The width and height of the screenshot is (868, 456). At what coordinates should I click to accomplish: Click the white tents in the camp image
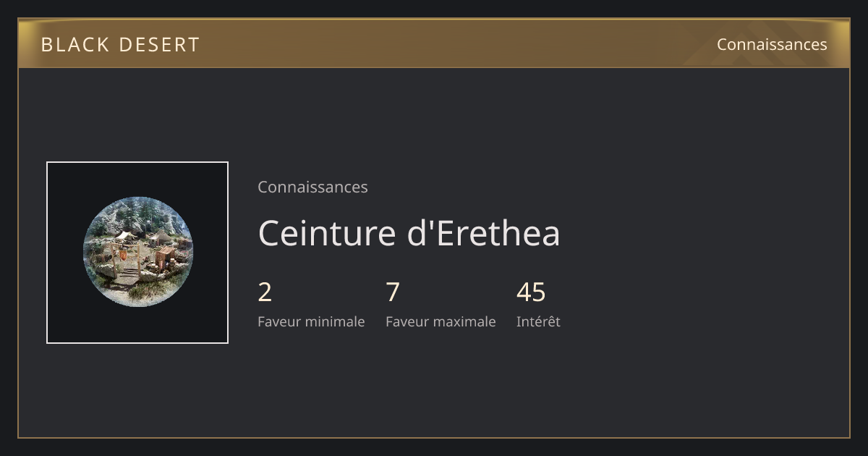coord(125,236)
